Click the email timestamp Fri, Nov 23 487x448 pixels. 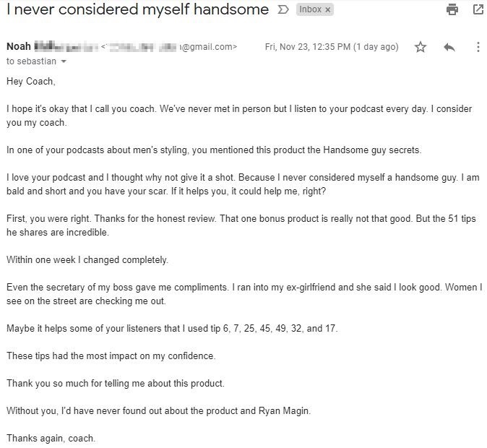click(332, 47)
